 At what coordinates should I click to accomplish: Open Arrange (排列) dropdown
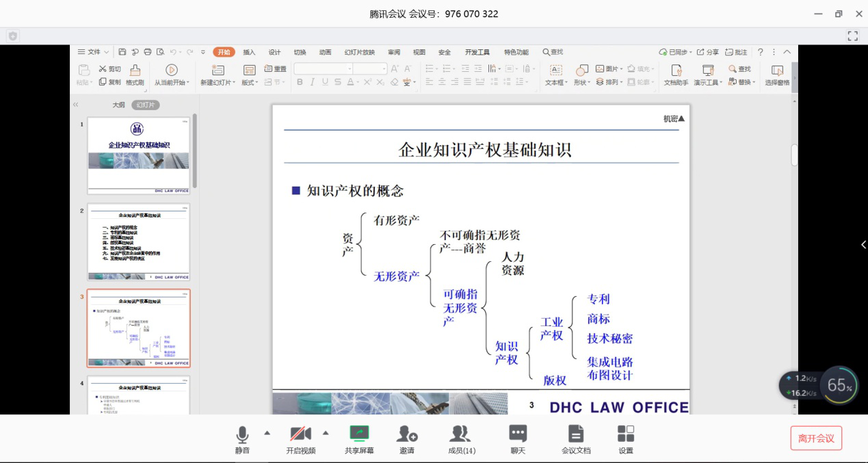(608, 82)
